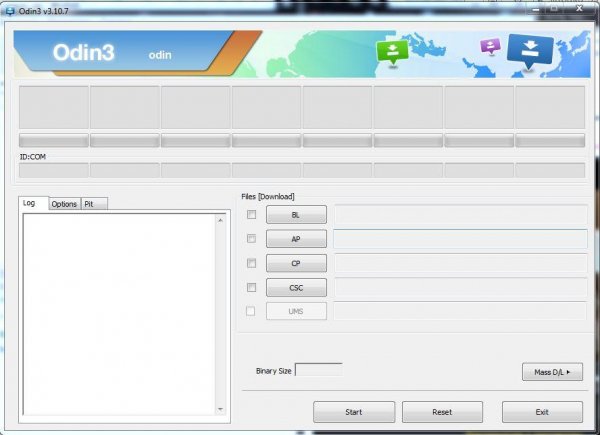Click the Files [Download] group label
This screenshot has width=600, height=435.
coord(268,197)
